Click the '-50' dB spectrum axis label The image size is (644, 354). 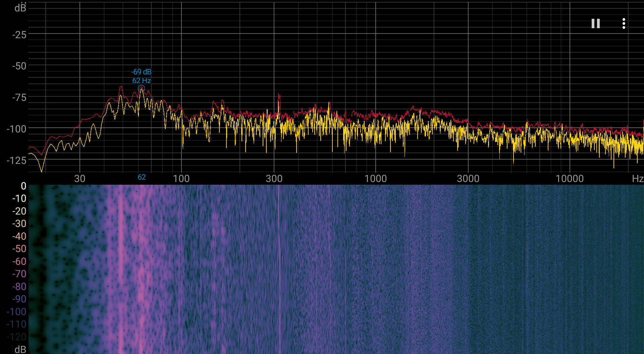coord(19,66)
